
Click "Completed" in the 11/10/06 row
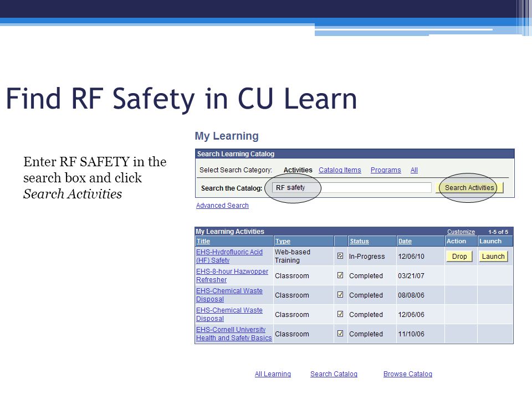[366, 334]
